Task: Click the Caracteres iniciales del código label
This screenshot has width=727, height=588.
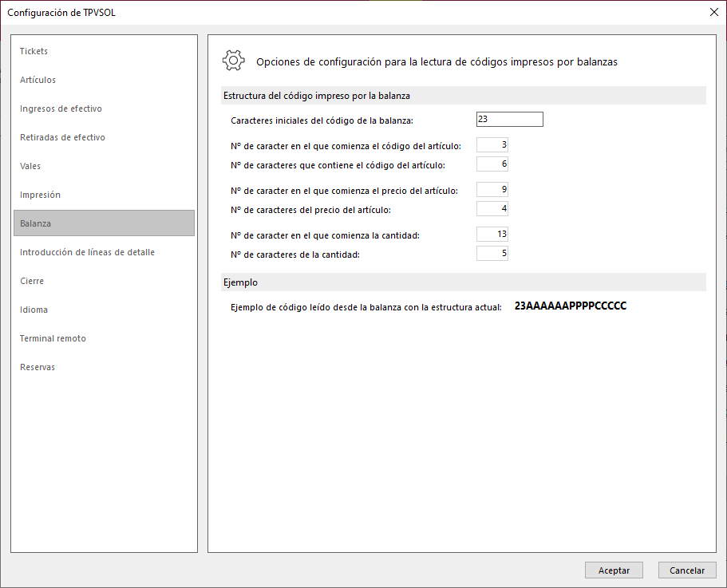Action: [x=322, y=121]
